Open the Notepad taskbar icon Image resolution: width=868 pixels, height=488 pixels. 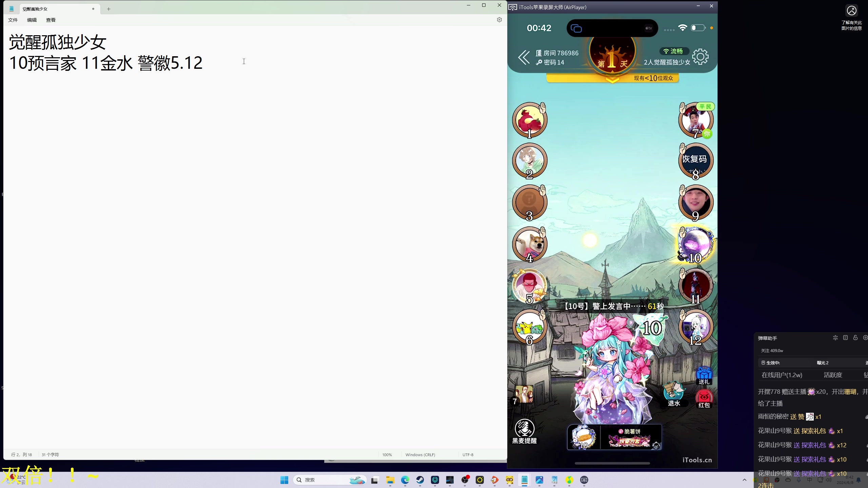[525, 480]
